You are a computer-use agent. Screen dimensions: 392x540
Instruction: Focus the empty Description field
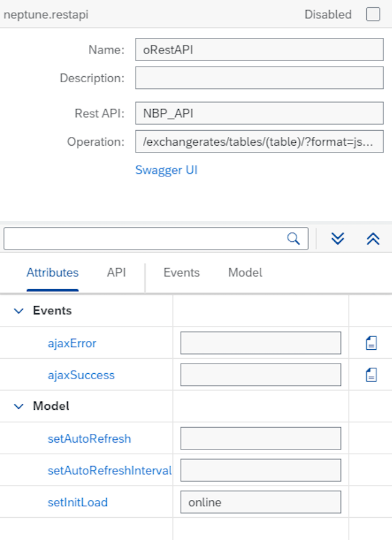(259, 78)
